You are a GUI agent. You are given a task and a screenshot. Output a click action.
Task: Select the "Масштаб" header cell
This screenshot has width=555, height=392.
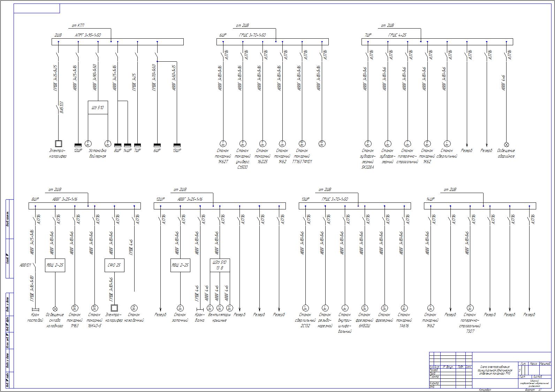pyautogui.click(x=545, y=363)
